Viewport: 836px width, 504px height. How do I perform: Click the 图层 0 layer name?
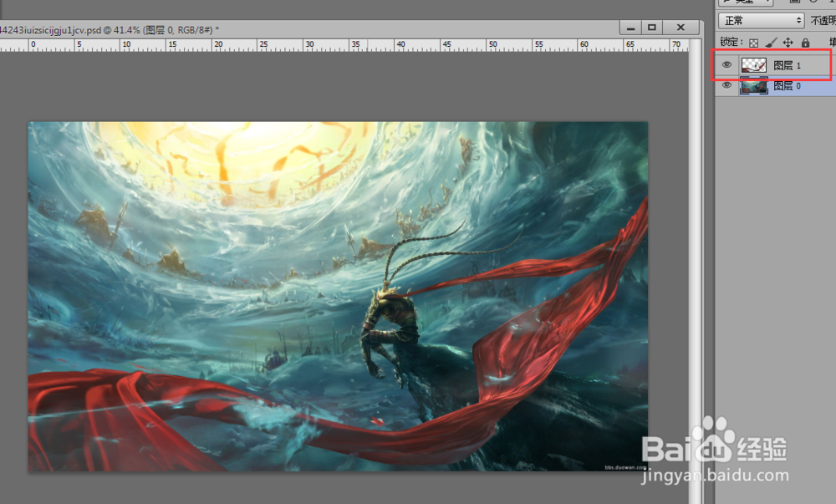coord(787,86)
